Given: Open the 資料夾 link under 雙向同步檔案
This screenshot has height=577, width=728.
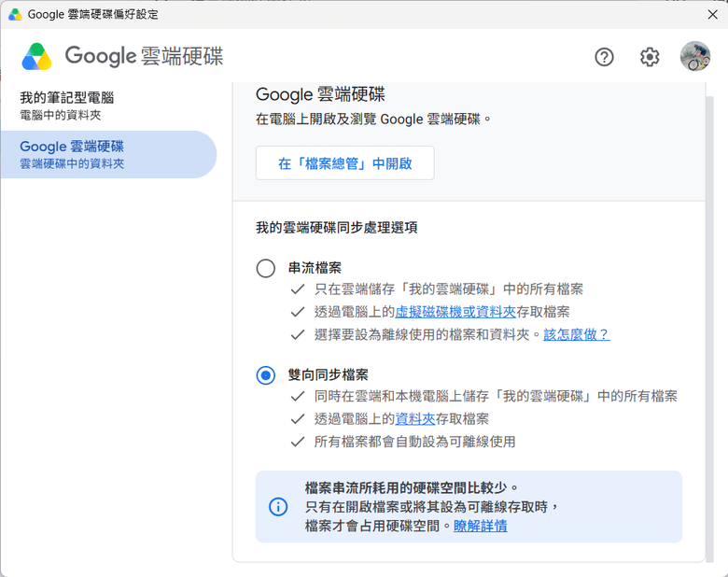Looking at the screenshot, I should tap(415, 419).
